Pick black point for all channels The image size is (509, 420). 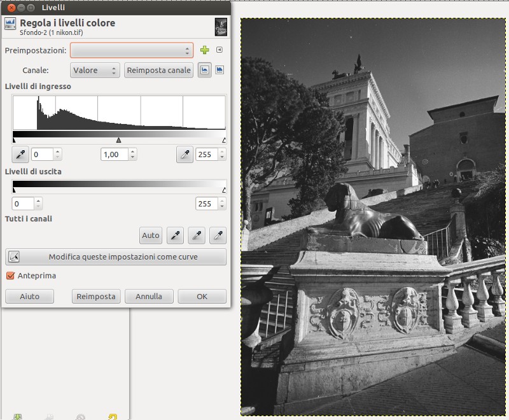175,235
